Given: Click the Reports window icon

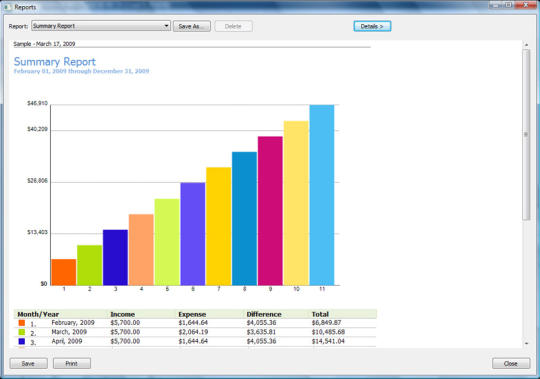Looking at the screenshot, I should 7,7.
